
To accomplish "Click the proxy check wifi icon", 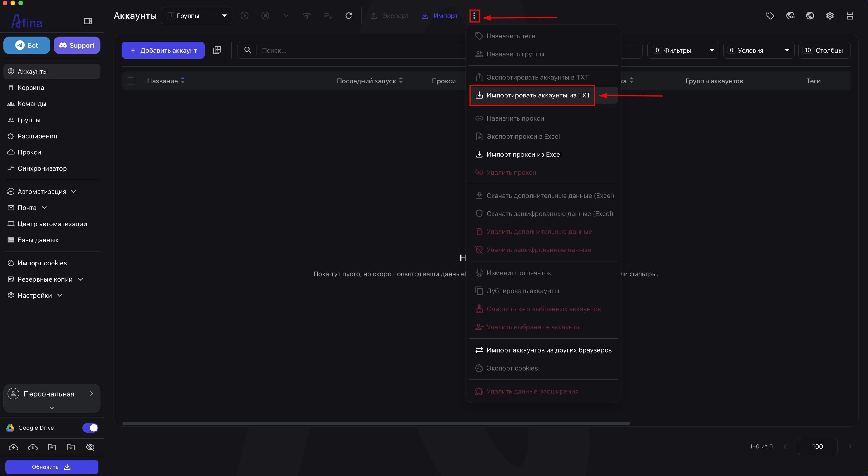I will [307, 16].
